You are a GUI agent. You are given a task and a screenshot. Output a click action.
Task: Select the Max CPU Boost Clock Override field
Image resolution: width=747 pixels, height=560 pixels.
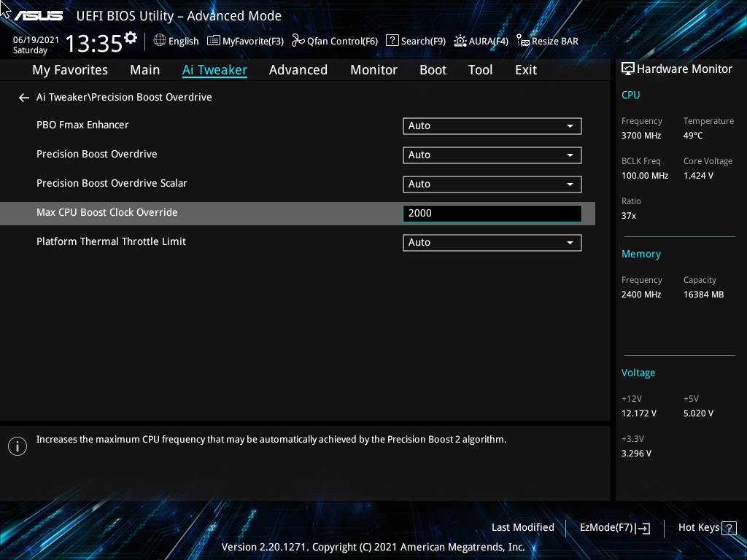tap(492, 212)
